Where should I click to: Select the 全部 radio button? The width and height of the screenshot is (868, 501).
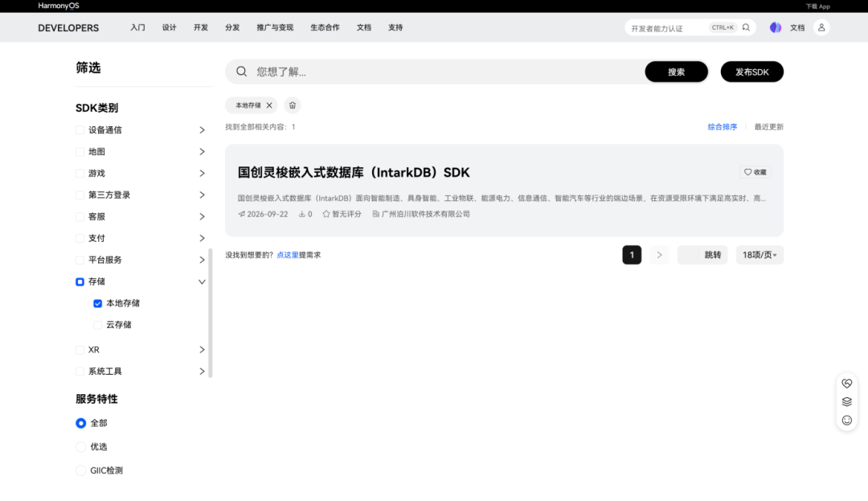(x=81, y=423)
